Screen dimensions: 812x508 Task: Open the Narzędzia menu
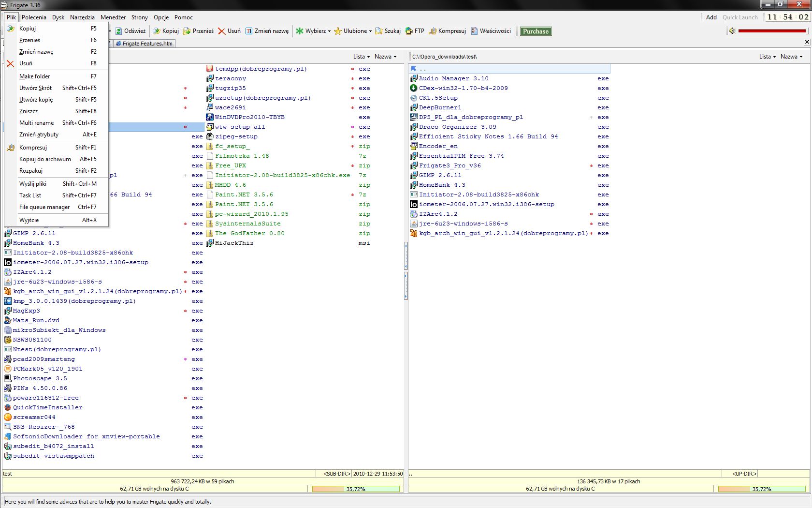coord(82,17)
